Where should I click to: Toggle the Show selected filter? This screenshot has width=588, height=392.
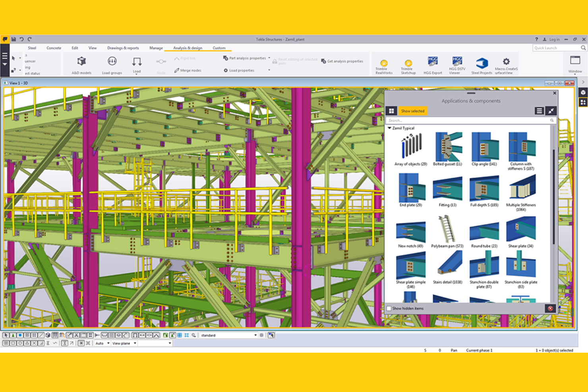click(x=412, y=111)
